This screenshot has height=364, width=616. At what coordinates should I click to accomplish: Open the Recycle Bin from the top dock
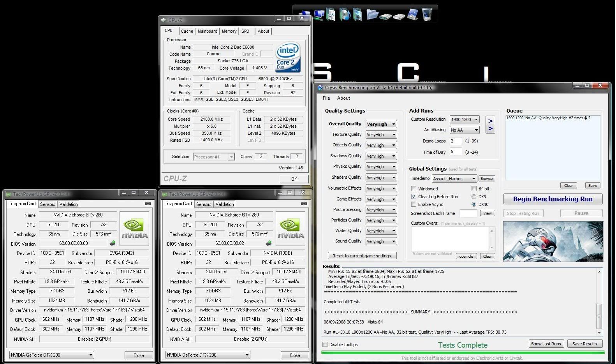click(427, 14)
